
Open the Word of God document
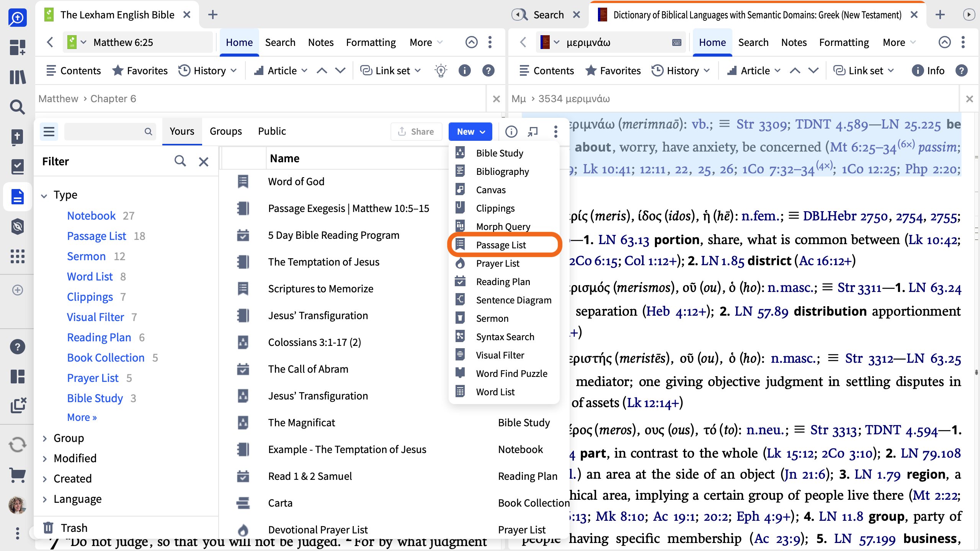(296, 181)
